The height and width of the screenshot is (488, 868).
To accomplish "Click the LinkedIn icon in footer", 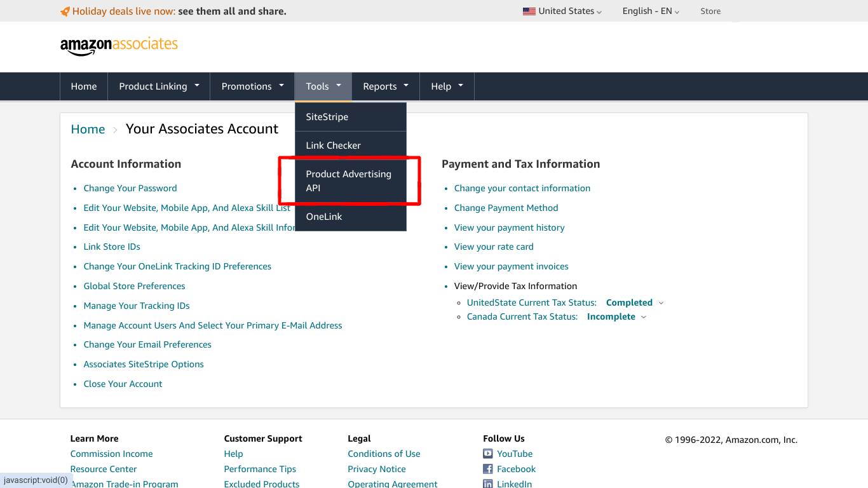I will [x=487, y=484].
